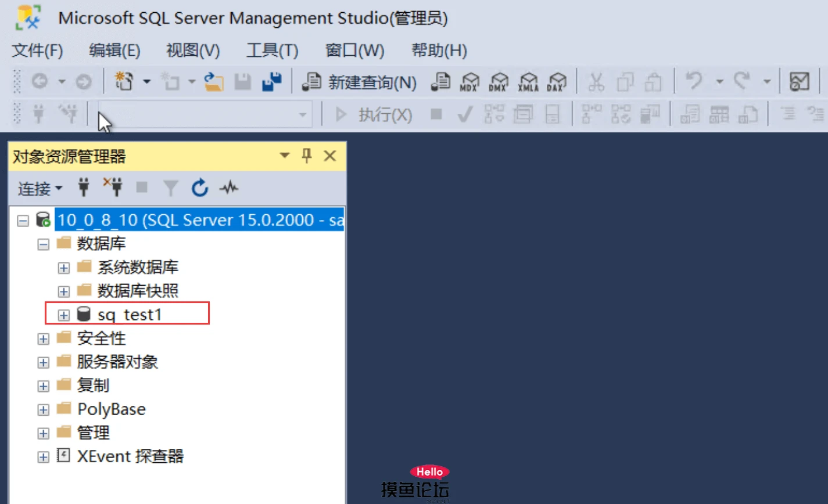Click the Undo arrow icon
828x504 pixels.
[694, 81]
